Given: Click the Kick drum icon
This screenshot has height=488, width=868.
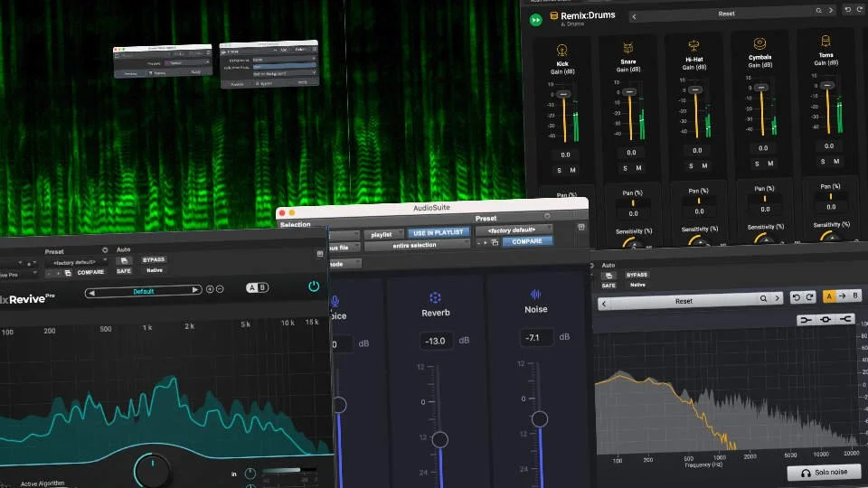Looking at the screenshot, I should click(x=561, y=51).
